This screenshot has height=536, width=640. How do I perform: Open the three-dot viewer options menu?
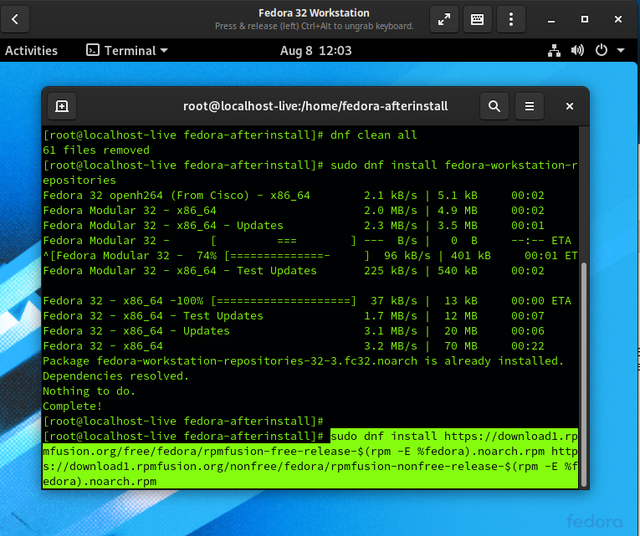click(x=511, y=19)
